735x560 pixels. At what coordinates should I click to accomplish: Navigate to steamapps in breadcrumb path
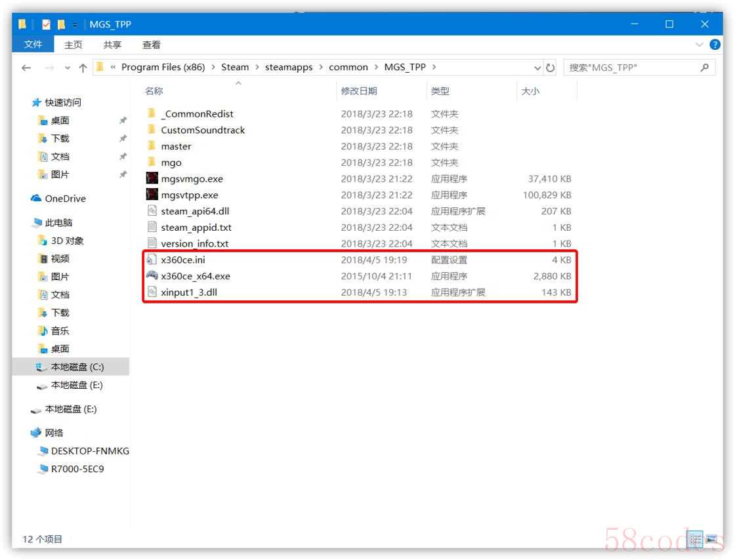(289, 67)
